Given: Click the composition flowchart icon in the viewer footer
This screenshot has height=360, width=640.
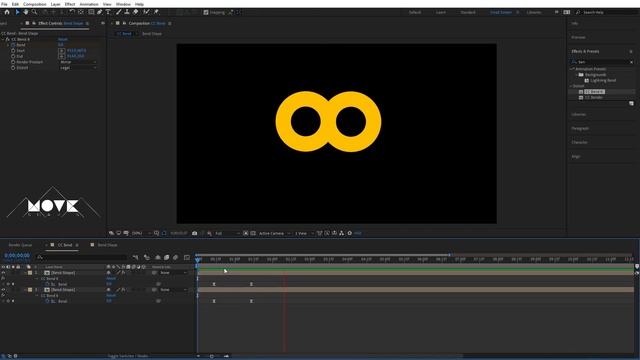Looking at the screenshot, I should [x=342, y=233].
